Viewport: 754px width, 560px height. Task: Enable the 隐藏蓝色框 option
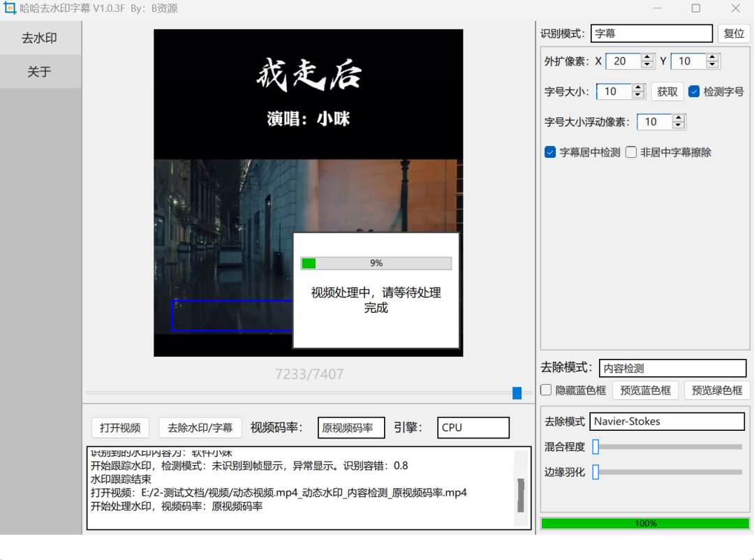click(x=545, y=390)
